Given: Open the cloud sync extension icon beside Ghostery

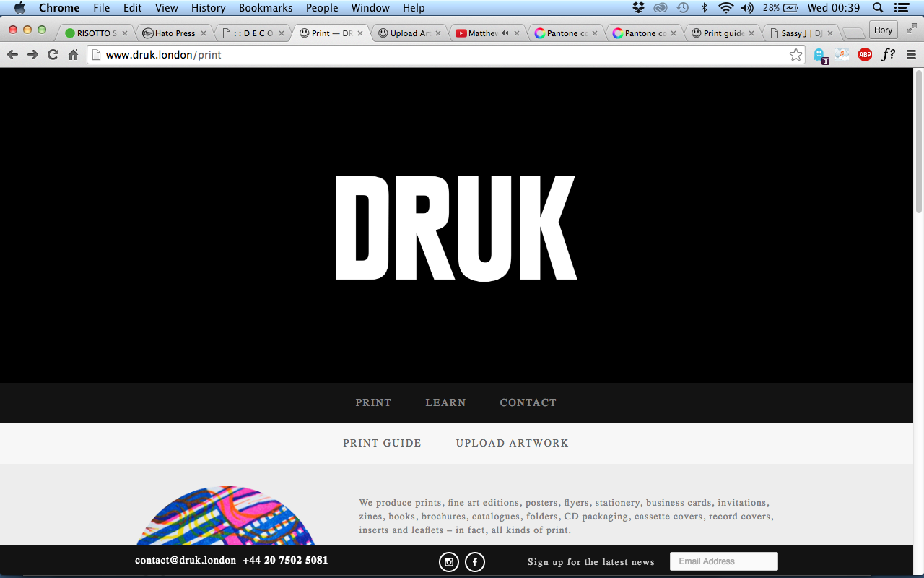Looking at the screenshot, I should point(842,55).
